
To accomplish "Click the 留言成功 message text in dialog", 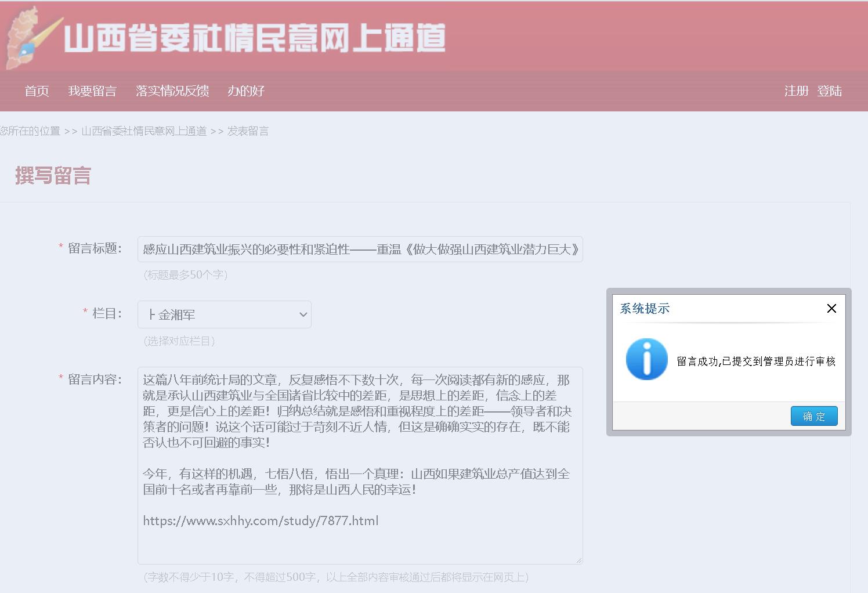I will 756,361.
